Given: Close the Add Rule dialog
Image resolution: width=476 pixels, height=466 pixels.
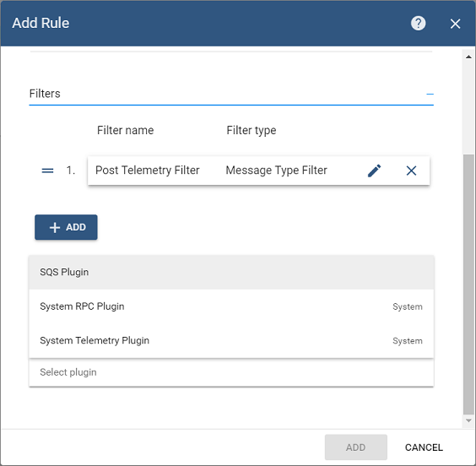Looking at the screenshot, I should coord(455,24).
